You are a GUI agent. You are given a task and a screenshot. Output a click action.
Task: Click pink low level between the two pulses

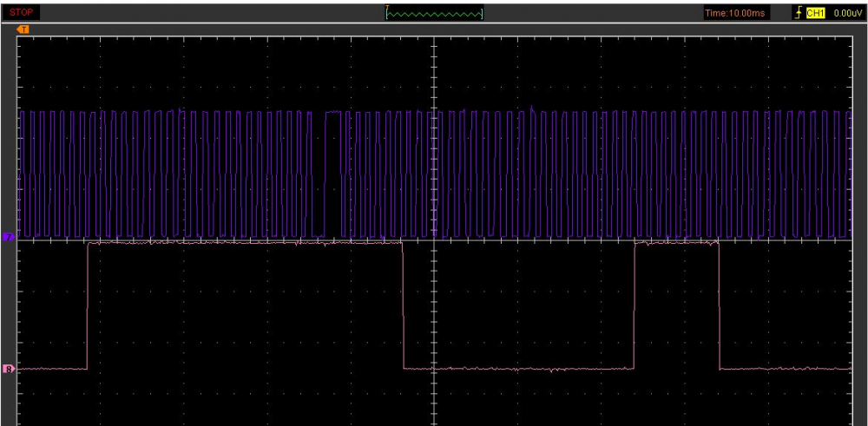tap(519, 369)
